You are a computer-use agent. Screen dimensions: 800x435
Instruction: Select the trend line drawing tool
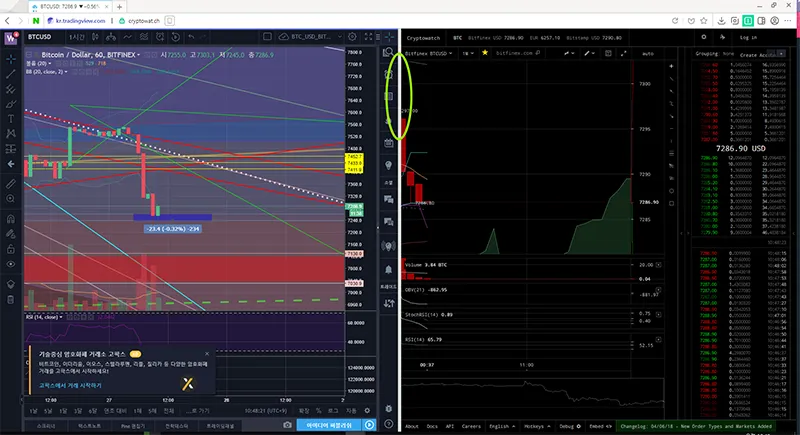click(x=11, y=74)
